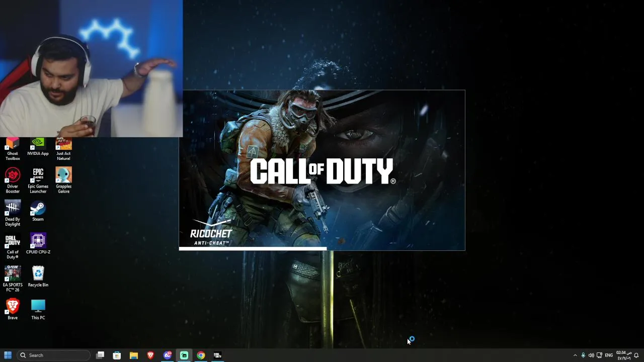Select the Just Act Natural desktop icon

tap(63, 149)
